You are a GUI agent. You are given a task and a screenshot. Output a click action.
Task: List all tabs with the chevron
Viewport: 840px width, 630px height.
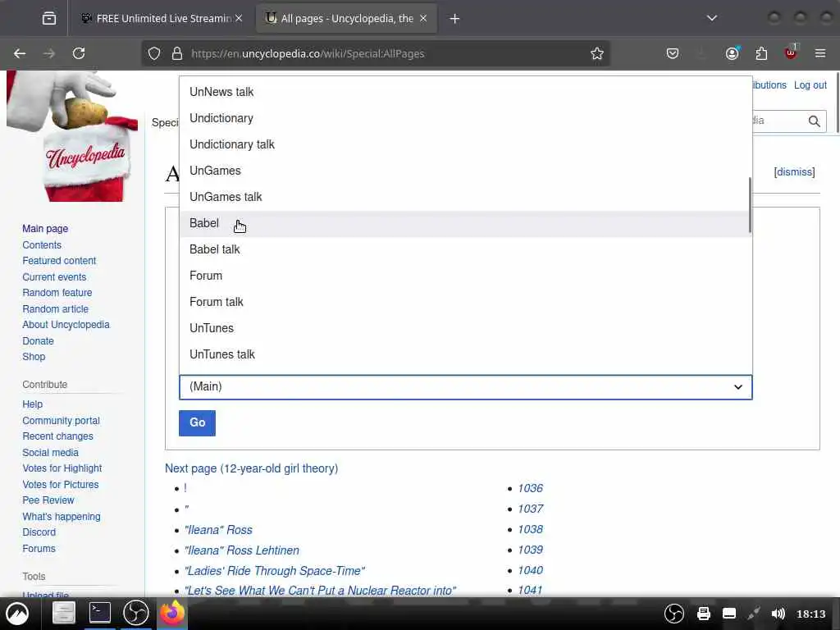(x=711, y=18)
